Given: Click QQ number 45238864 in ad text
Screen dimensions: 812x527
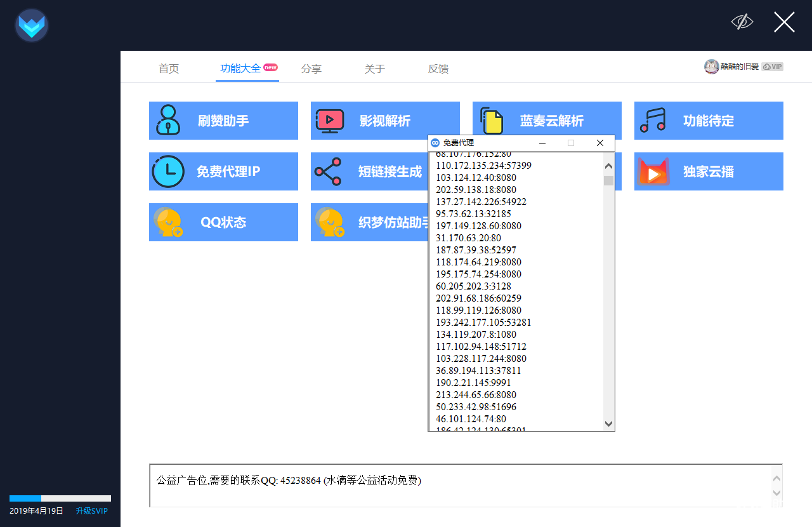Looking at the screenshot, I should pos(300,481).
